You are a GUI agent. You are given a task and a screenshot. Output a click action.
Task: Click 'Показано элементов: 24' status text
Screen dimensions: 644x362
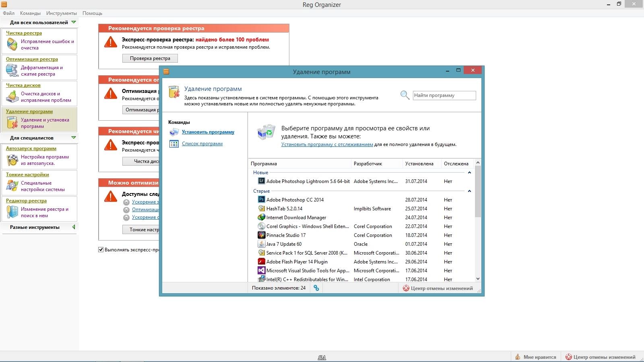tap(279, 288)
